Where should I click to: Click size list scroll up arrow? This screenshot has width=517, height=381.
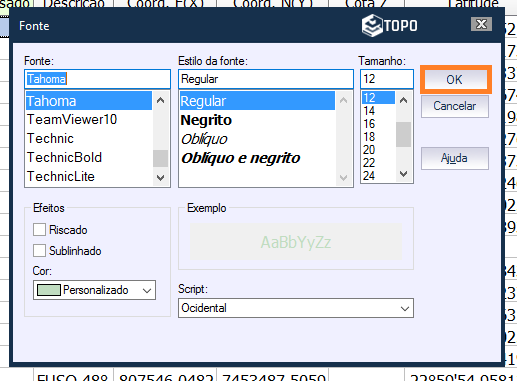pos(404,100)
